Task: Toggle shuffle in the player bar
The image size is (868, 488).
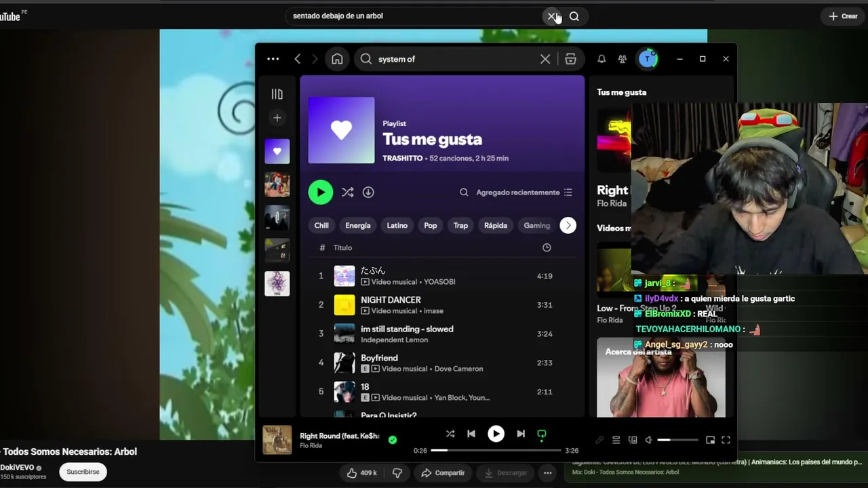Action: coord(450,434)
